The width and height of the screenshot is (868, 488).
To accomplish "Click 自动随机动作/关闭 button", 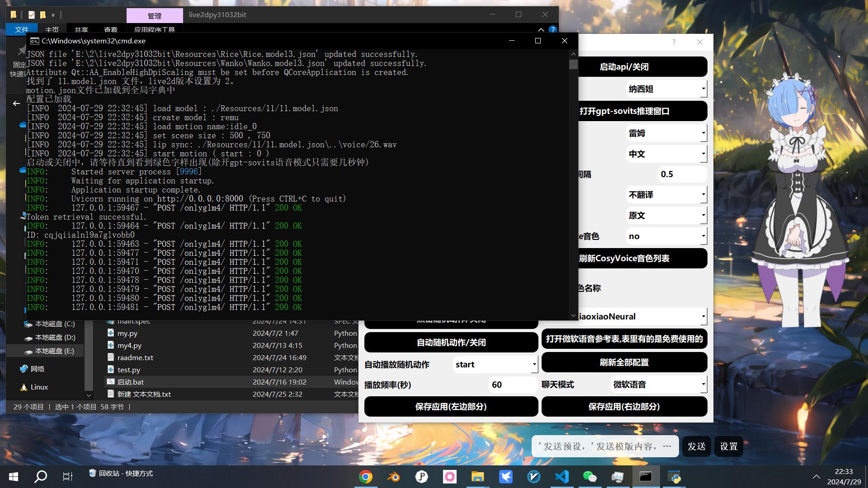I will (451, 343).
